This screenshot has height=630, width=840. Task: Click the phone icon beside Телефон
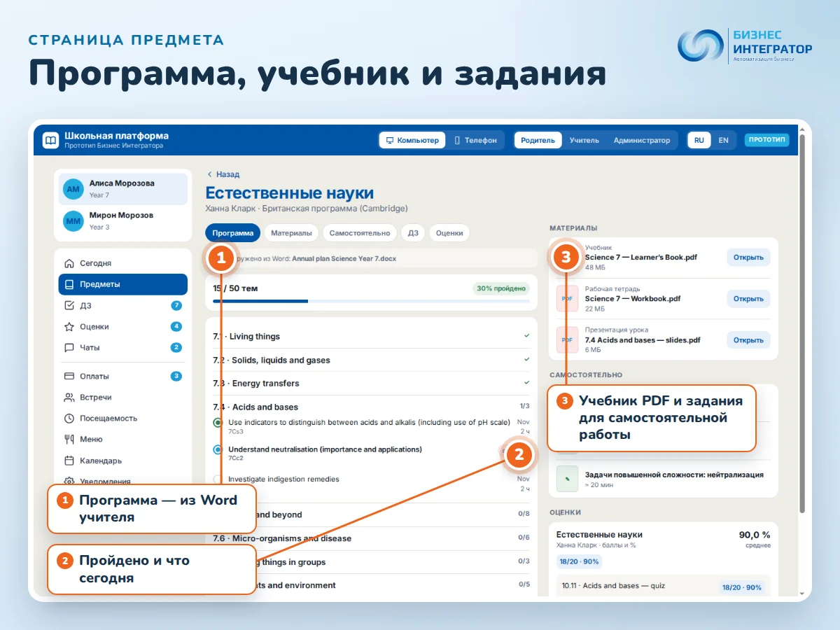point(457,140)
